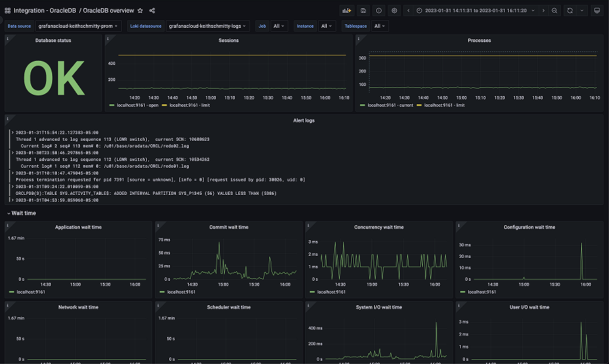Viewport: 609px width, 364px height.
Task: Share the dashboard via share icon
Action: tap(152, 11)
